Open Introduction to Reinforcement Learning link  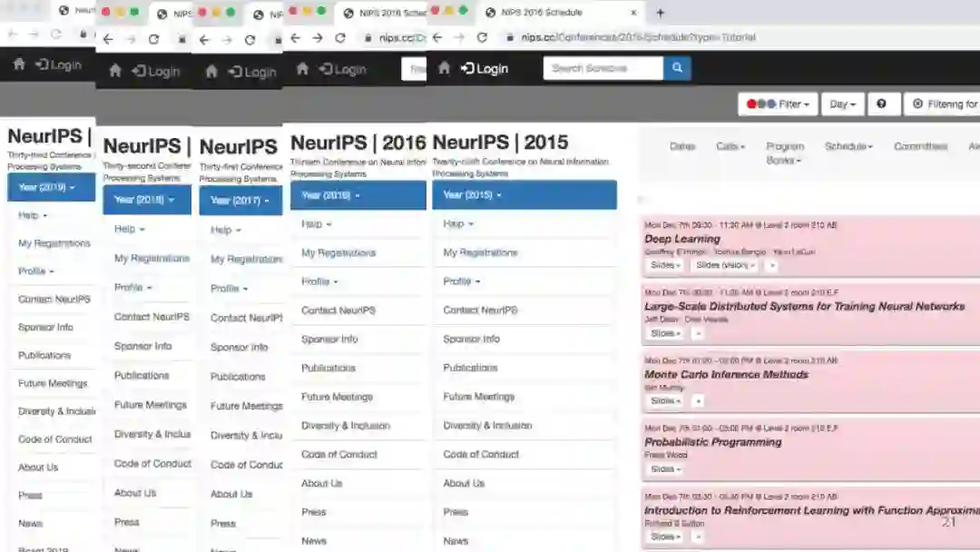point(811,510)
